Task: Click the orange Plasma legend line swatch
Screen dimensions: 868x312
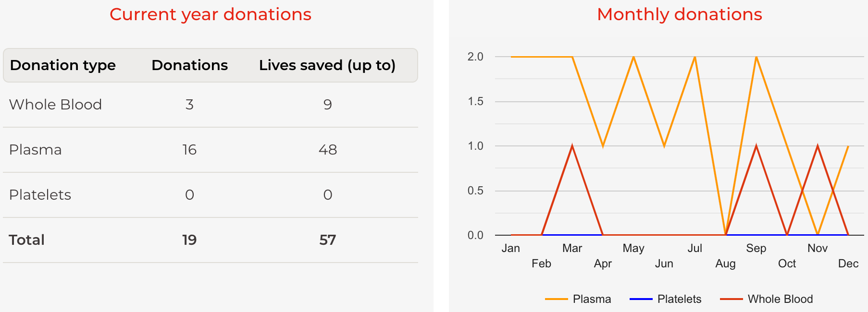Action: tap(557, 299)
